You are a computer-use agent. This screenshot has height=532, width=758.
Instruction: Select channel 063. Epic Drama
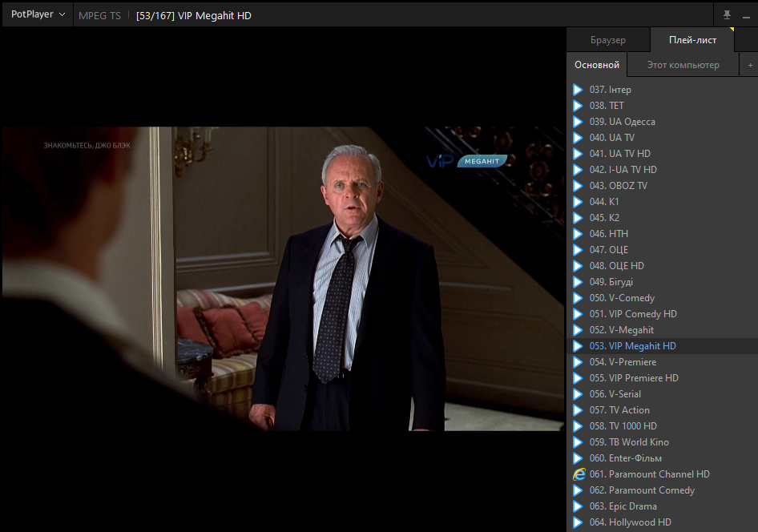[663, 506]
